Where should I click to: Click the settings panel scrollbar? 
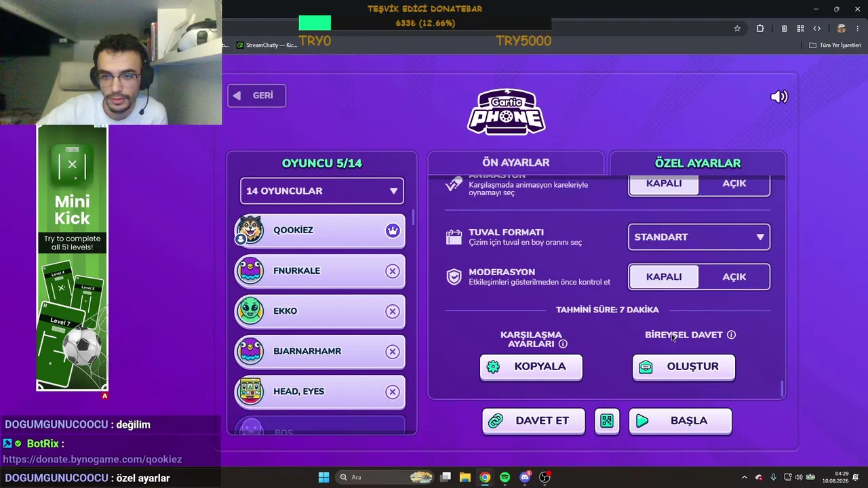tap(782, 388)
